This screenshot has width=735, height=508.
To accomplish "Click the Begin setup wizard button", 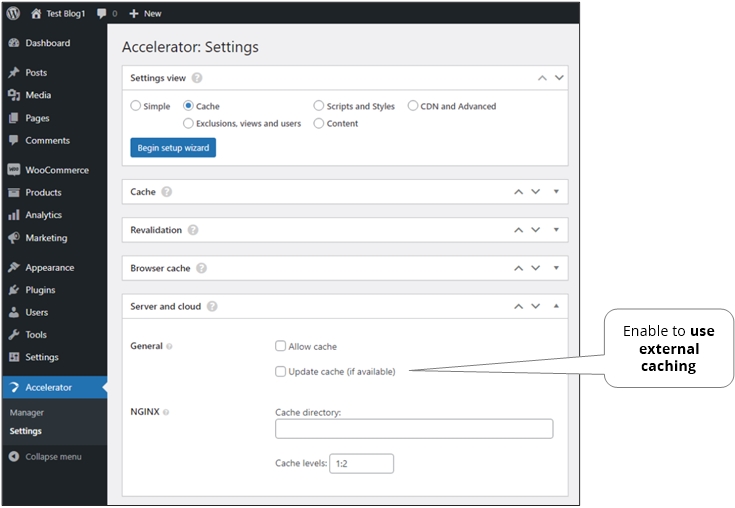I will coord(173,148).
